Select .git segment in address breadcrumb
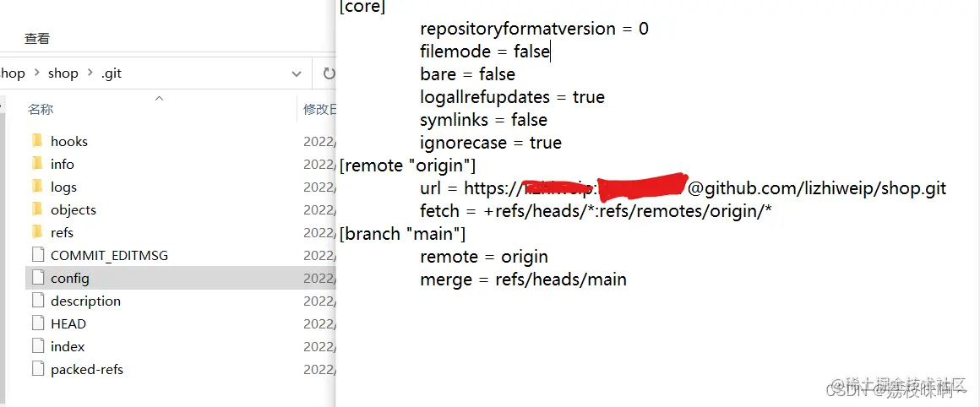The width and height of the screenshot is (980, 407). 112,73
